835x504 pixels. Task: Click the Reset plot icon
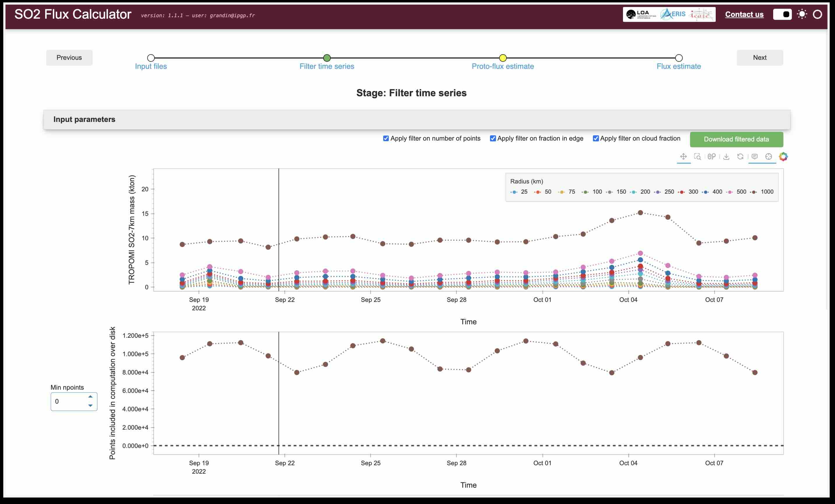click(x=740, y=157)
